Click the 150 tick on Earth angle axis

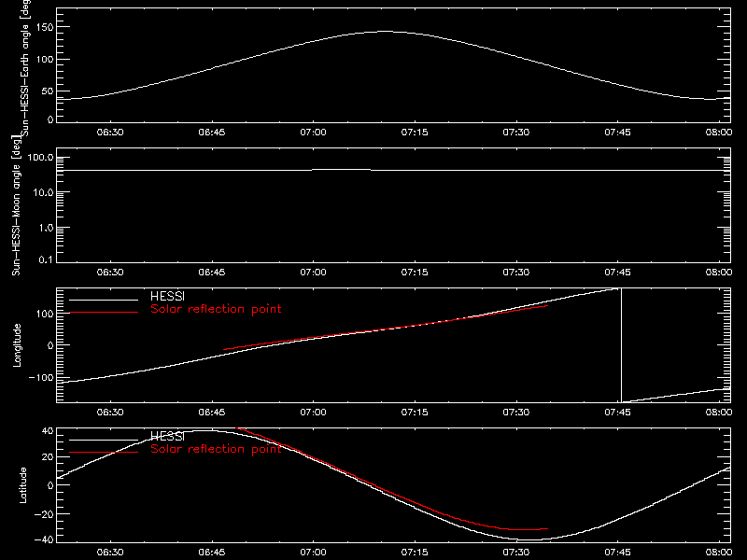pos(44,28)
